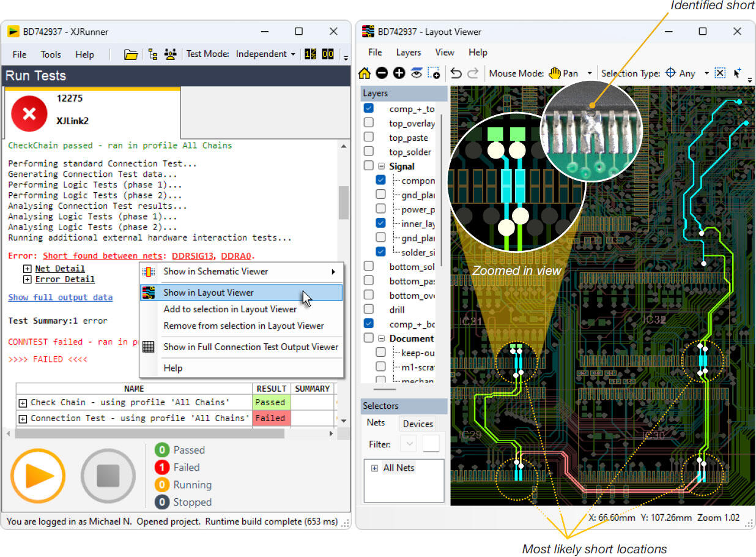This screenshot has height=557, width=756.
Task: Toggle the drill layer checkbox
Action: [369, 310]
